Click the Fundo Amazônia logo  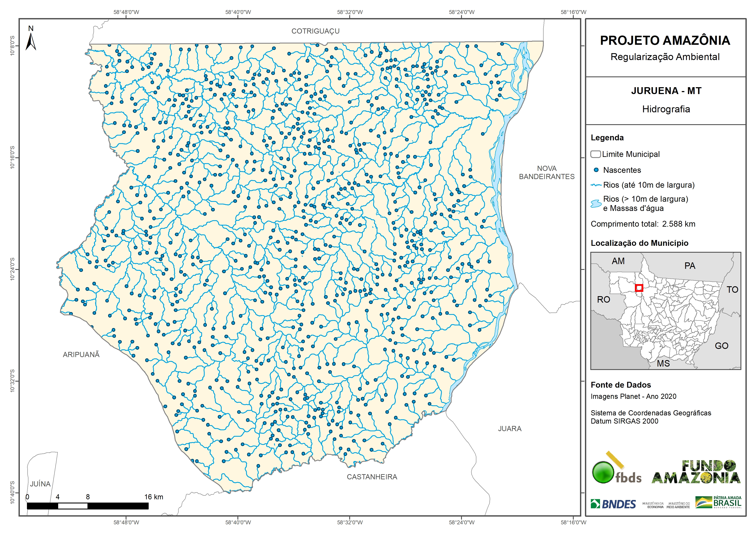pyautogui.click(x=696, y=472)
